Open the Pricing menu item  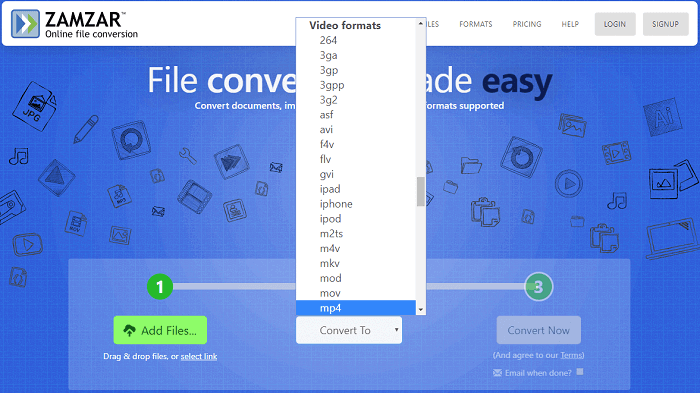[x=527, y=24]
